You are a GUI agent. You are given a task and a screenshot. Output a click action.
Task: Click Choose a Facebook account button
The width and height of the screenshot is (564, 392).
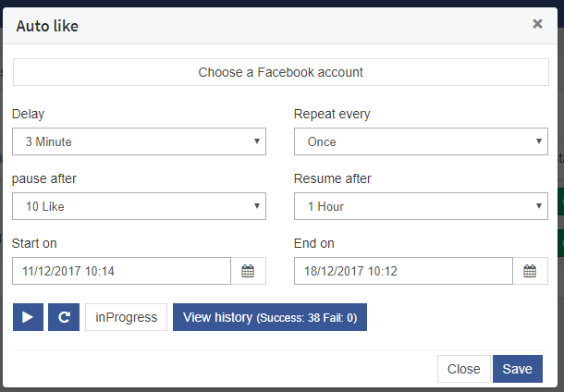[x=281, y=72]
